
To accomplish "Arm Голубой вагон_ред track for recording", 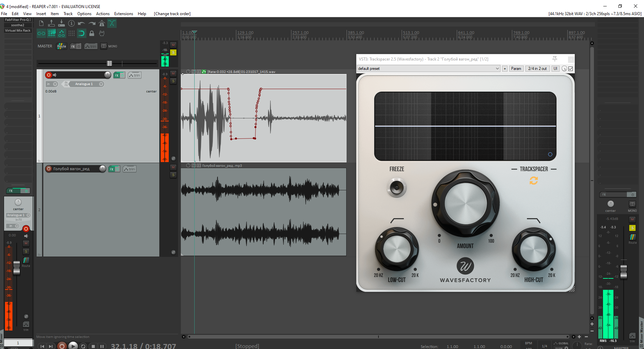I will coord(49,169).
